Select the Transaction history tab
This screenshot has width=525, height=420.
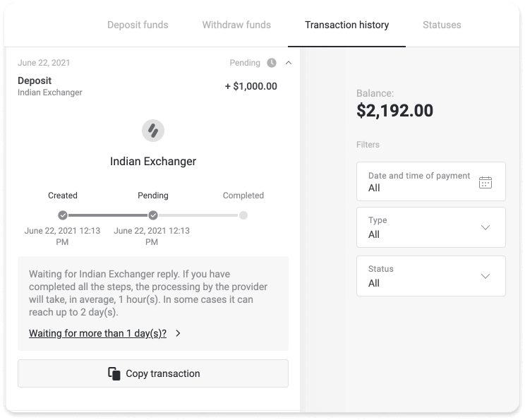tap(346, 25)
